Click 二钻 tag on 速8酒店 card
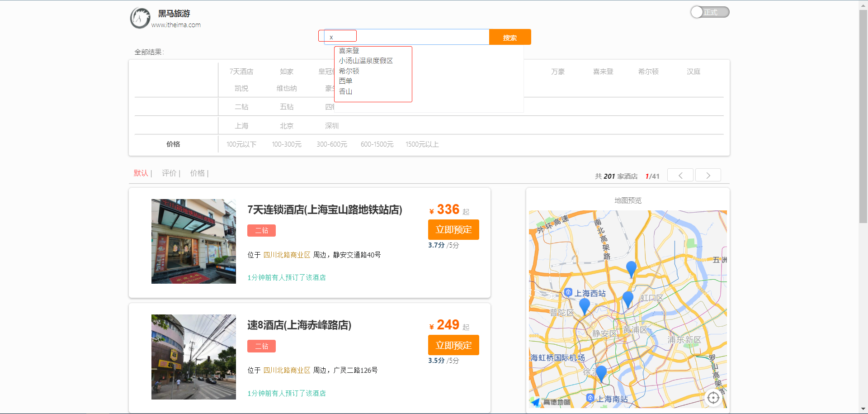The image size is (868, 414). pyautogui.click(x=261, y=346)
